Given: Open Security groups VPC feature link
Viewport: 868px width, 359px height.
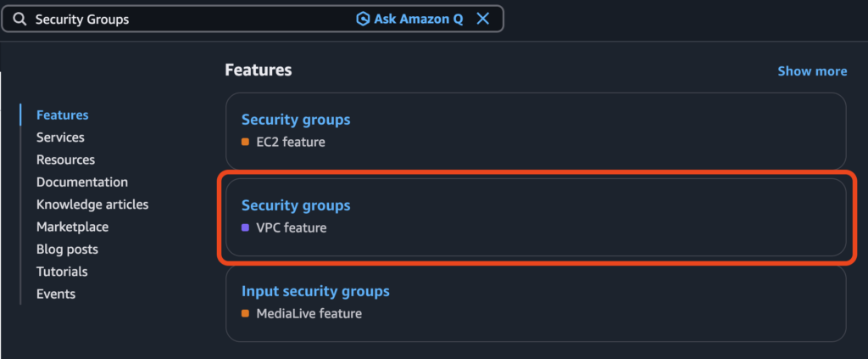Looking at the screenshot, I should click(295, 205).
